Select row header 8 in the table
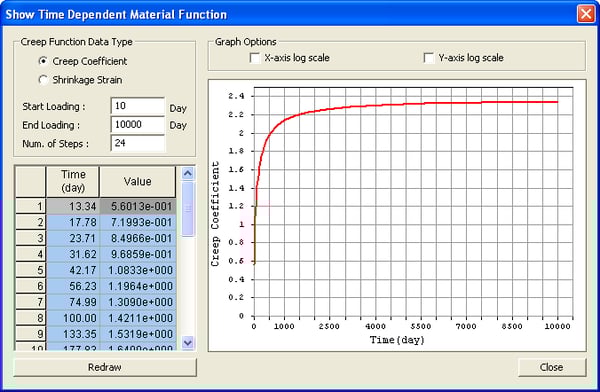 31,318
